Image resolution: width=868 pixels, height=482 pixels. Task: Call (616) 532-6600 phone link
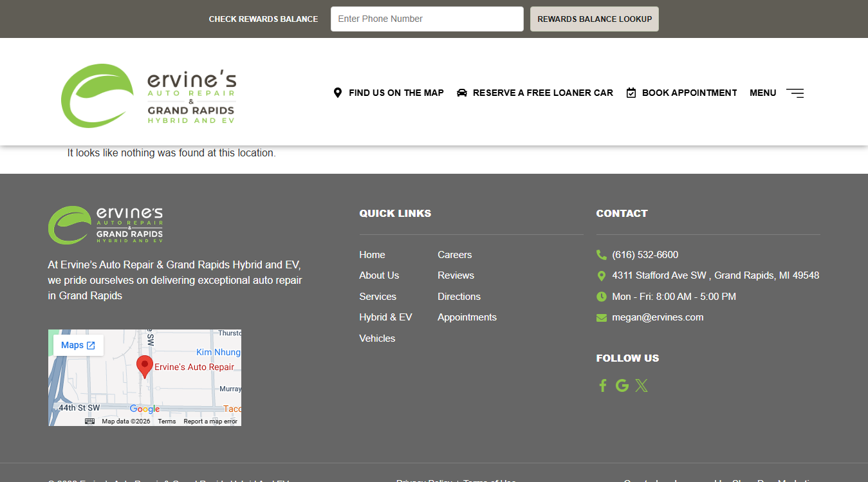point(645,255)
